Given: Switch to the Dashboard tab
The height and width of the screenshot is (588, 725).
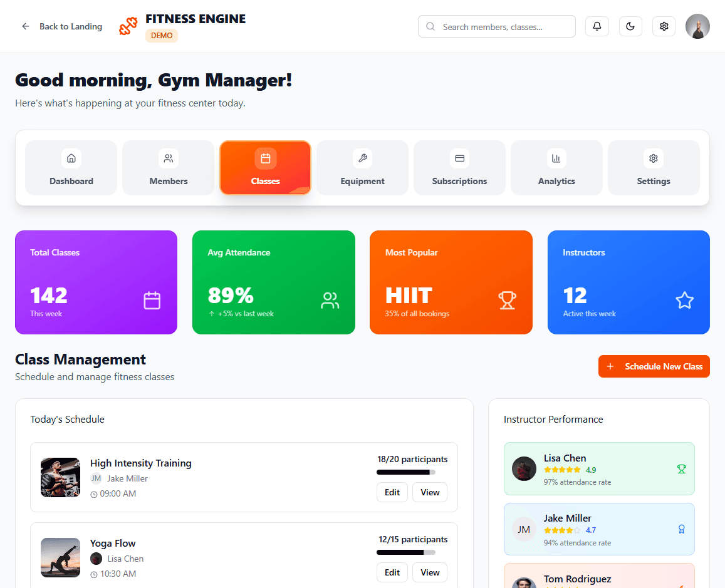Looking at the screenshot, I should pos(71,168).
